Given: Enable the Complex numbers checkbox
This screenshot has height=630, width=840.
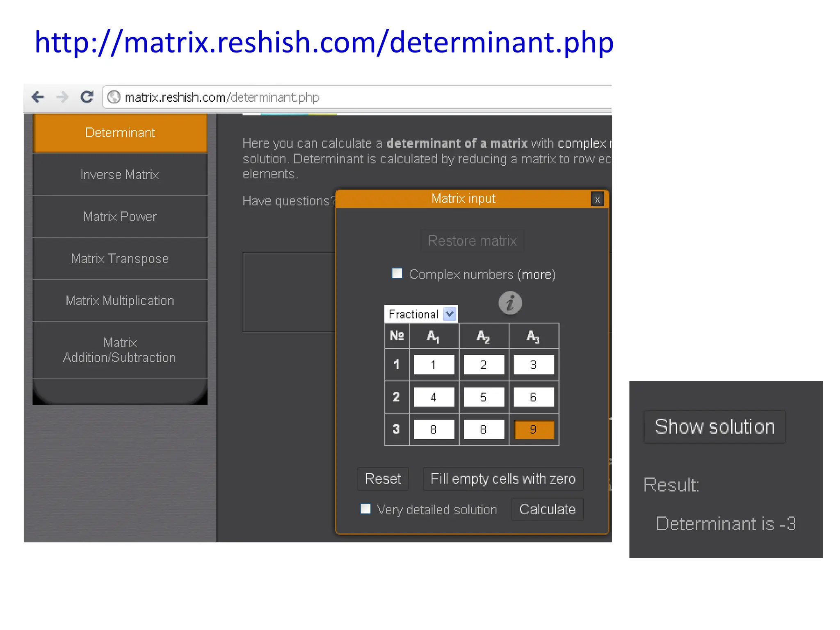Looking at the screenshot, I should (397, 273).
